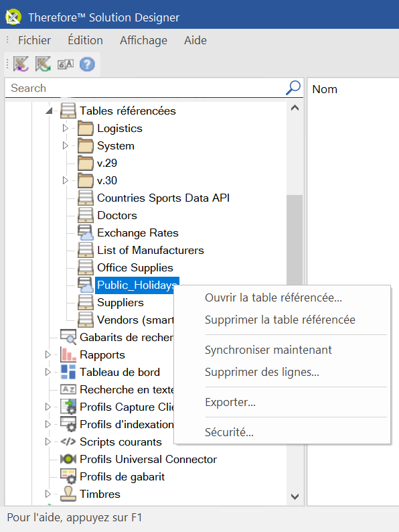
Task: Choose Ouvrir la table référencée
Action: (282, 297)
